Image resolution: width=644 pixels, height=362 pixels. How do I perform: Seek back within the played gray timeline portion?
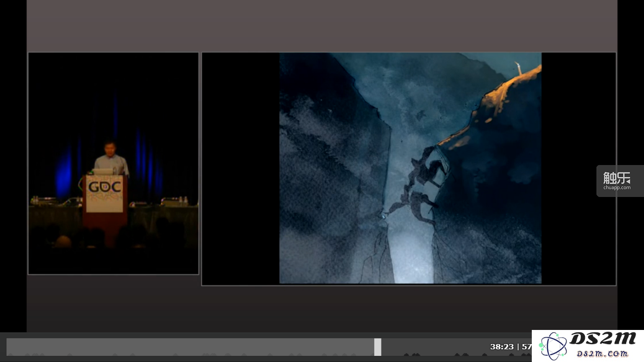190,347
